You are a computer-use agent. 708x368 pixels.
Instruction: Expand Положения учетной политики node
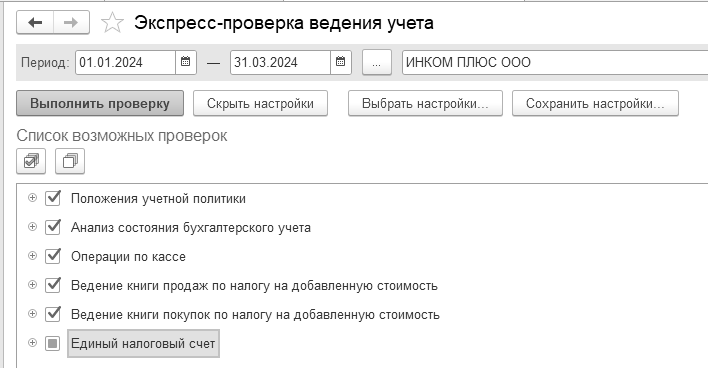pyautogui.click(x=32, y=198)
